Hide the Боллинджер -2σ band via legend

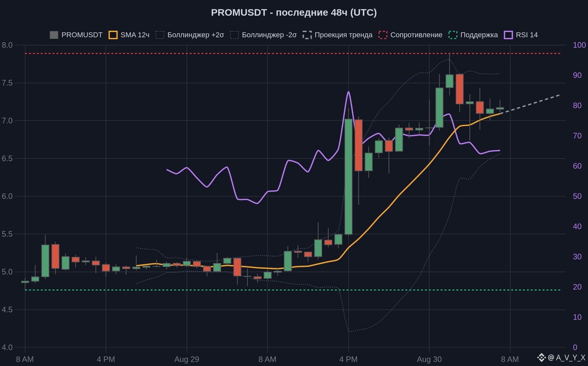click(x=263, y=35)
